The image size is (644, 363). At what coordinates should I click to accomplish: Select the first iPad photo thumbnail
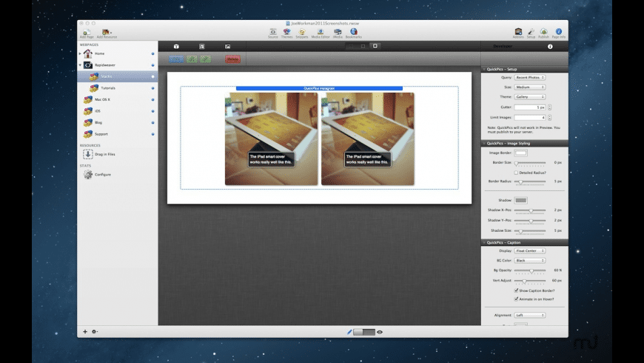click(x=271, y=139)
